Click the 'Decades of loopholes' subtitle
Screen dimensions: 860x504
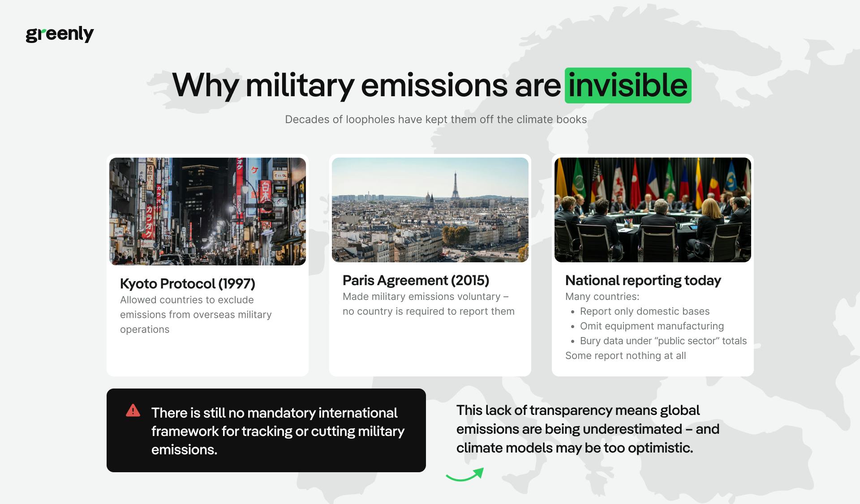[435, 120]
